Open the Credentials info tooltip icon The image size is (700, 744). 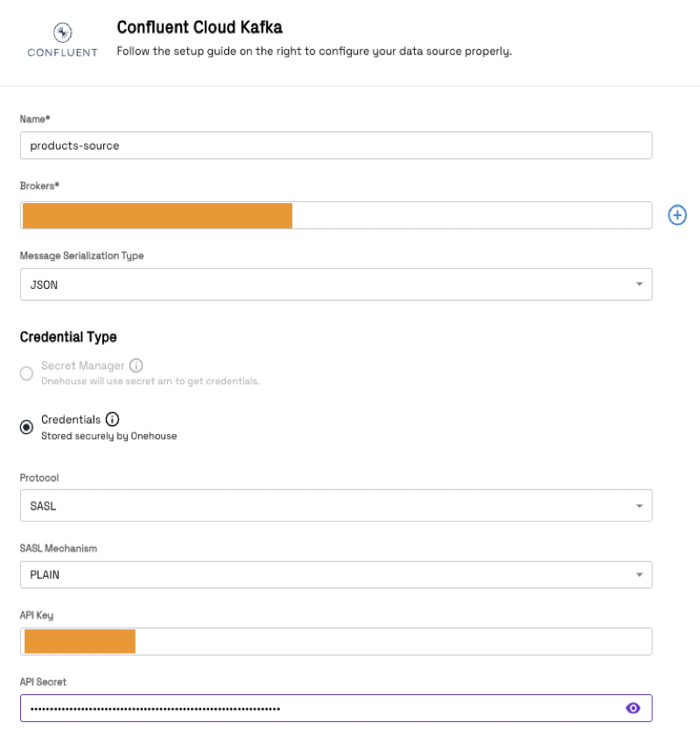[x=112, y=419]
